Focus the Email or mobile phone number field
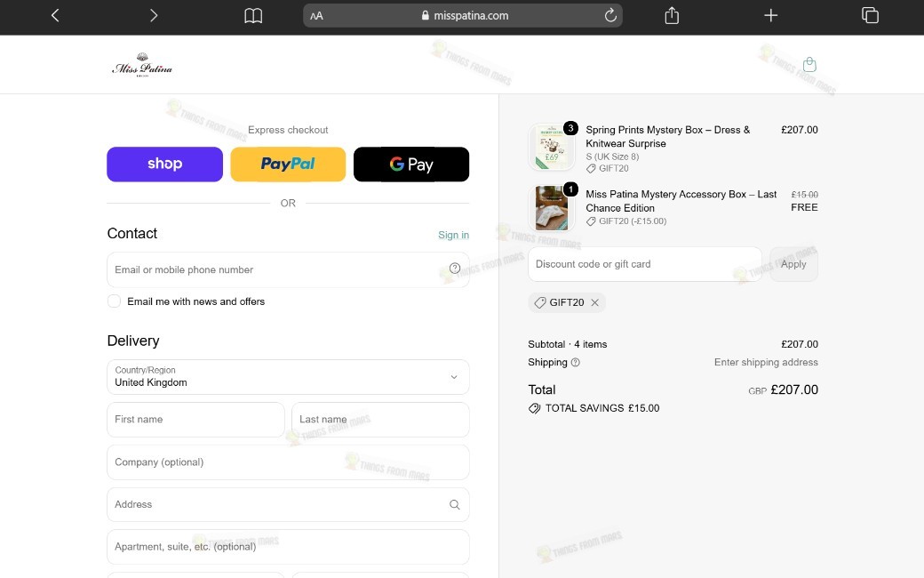This screenshot has height=578, width=924. [x=288, y=269]
